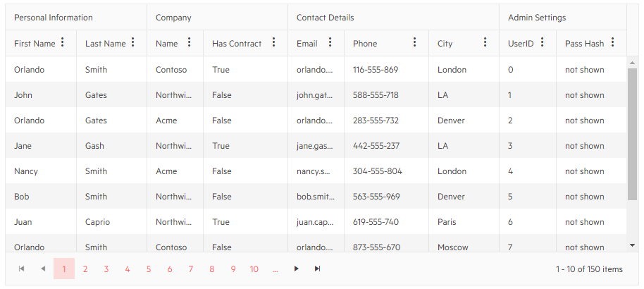Screen dimensions: 644x289
Task: Open Pass Hash column menu
Action: (613, 43)
